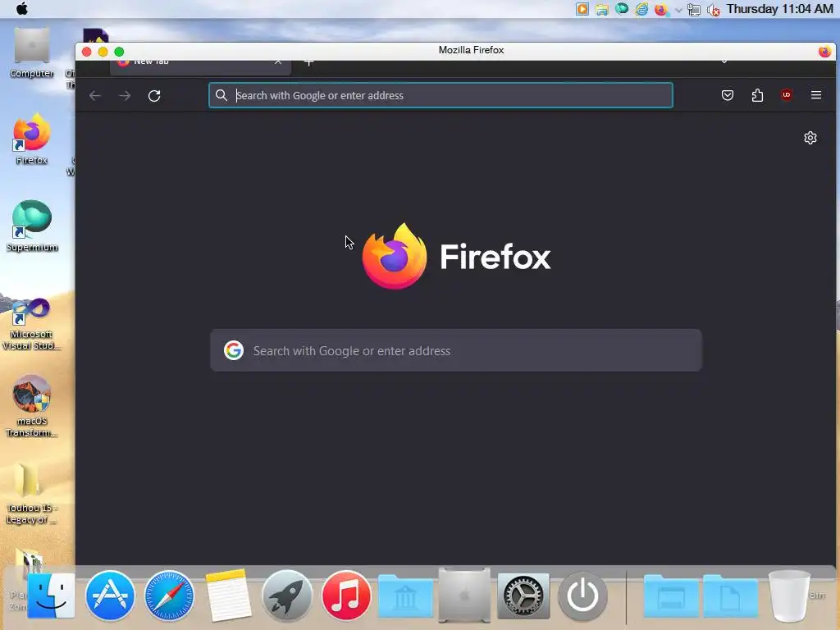Open System Preferences from the dock

point(523,596)
